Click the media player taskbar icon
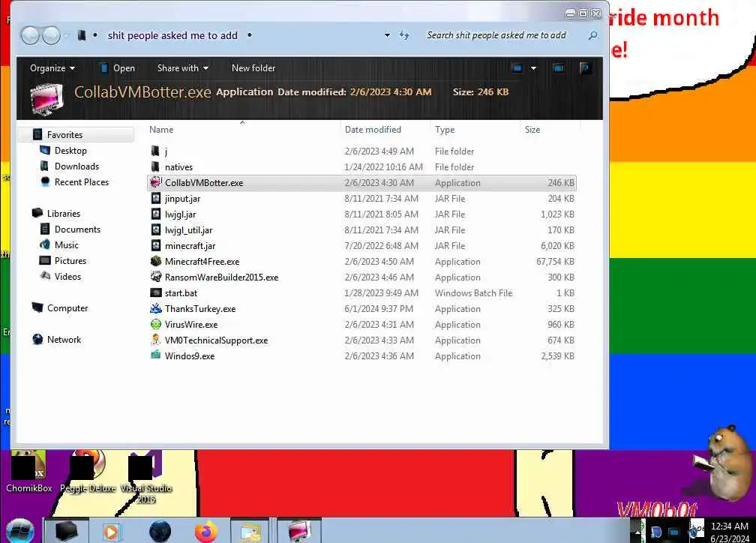Screen dimensions: 756x543 111,532
